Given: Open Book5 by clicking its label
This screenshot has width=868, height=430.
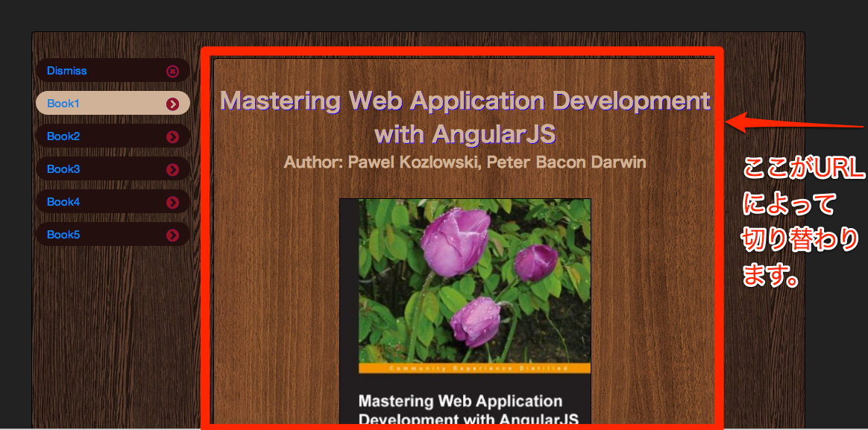Looking at the screenshot, I should [x=63, y=235].
